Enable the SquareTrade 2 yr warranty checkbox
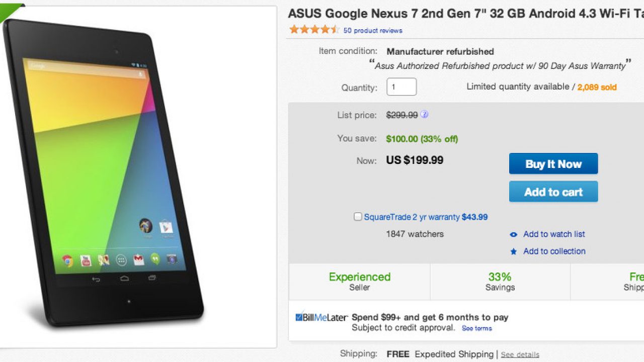Image resolution: width=644 pixels, height=362 pixels. click(358, 217)
